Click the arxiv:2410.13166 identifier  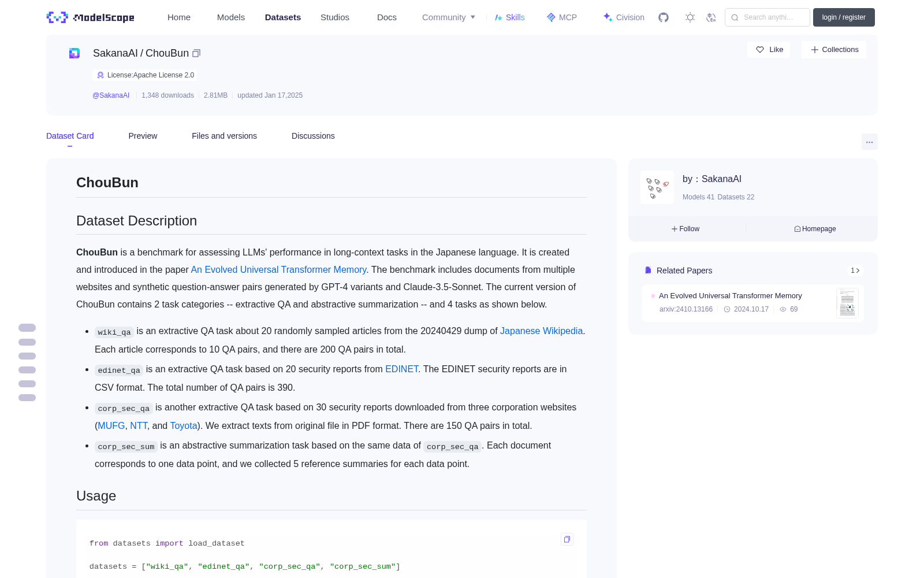(x=686, y=309)
